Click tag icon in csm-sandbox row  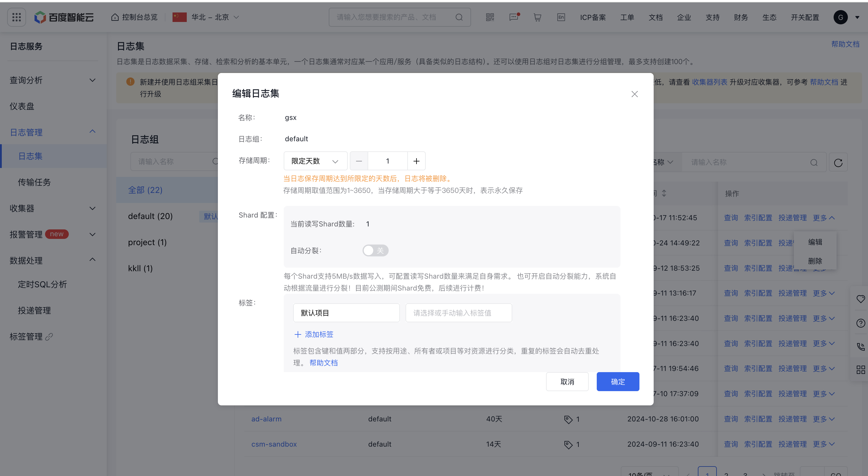(568, 445)
